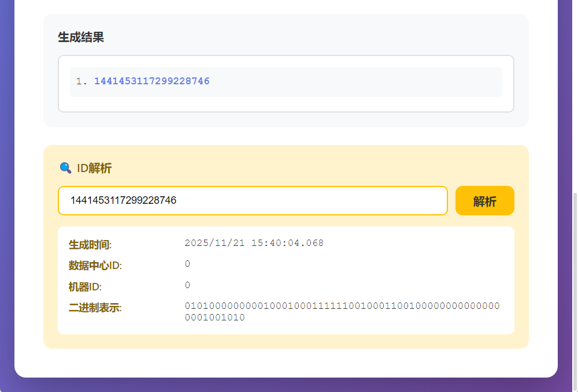Select the timestamp 2025/11/21 15:40:04.068
The height and width of the screenshot is (392, 578).
point(254,243)
